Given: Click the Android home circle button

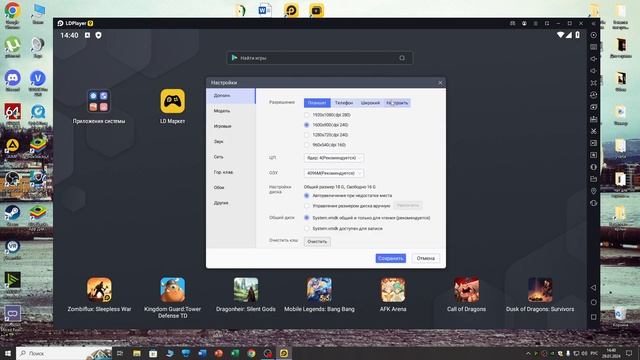Looking at the screenshot, I should pyautogui.click(x=593, y=302).
